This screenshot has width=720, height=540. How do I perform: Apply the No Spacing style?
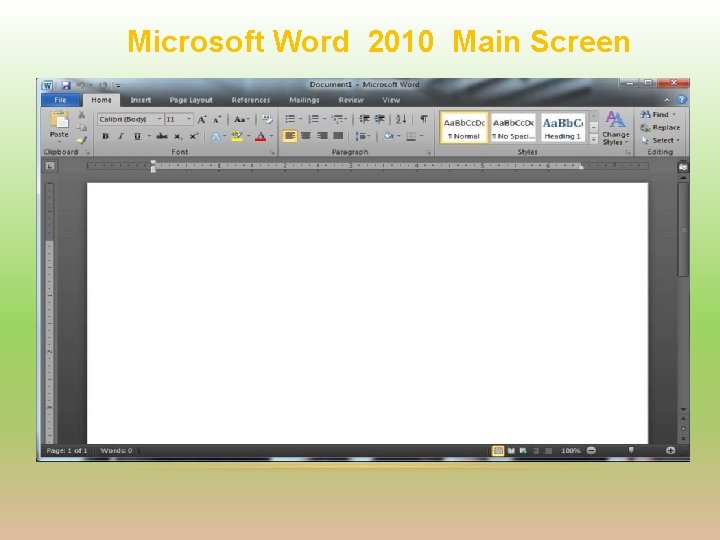[513, 128]
